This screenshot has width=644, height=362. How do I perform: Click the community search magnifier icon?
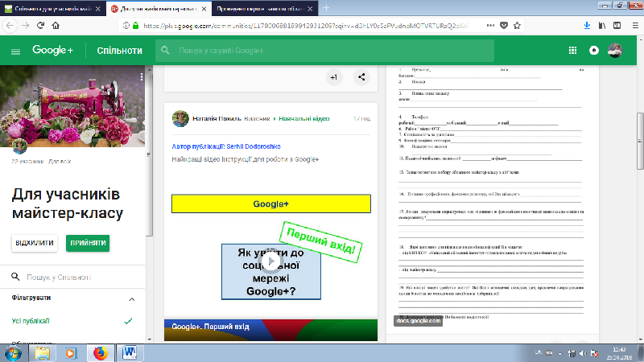[x=15, y=277]
